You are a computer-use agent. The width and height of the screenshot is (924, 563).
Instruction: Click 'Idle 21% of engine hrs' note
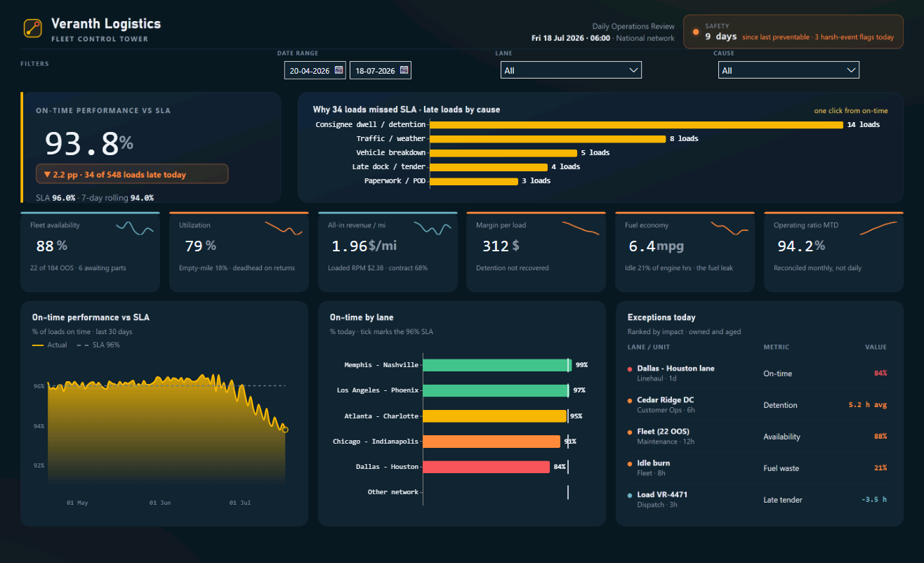coord(679,268)
